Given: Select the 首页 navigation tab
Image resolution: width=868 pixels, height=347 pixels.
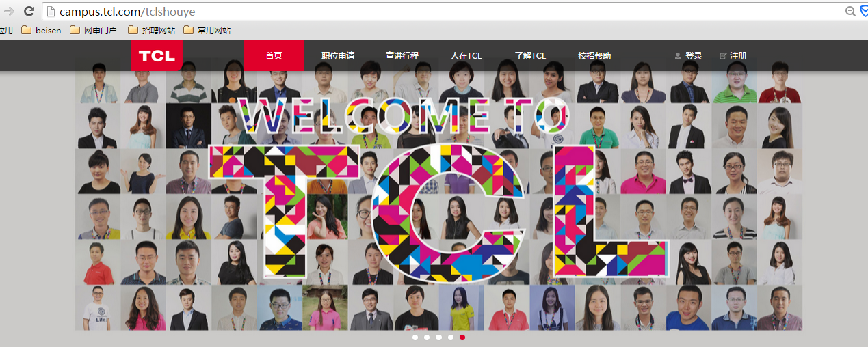Looking at the screenshot, I should (x=274, y=56).
